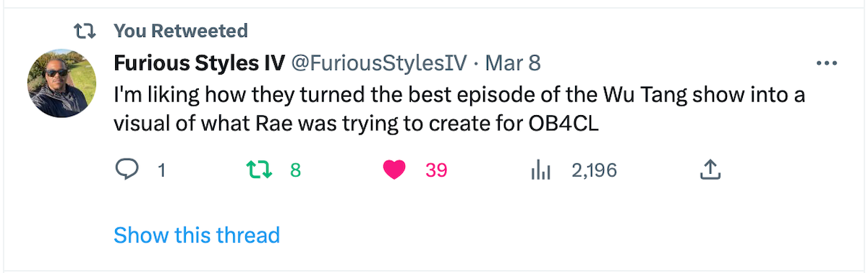Click the small retweet icon beside You Retweeted

[85, 31]
